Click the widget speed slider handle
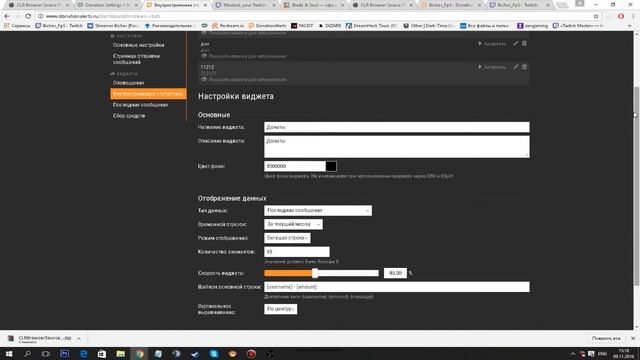The width and height of the screenshot is (640, 360). (x=315, y=273)
